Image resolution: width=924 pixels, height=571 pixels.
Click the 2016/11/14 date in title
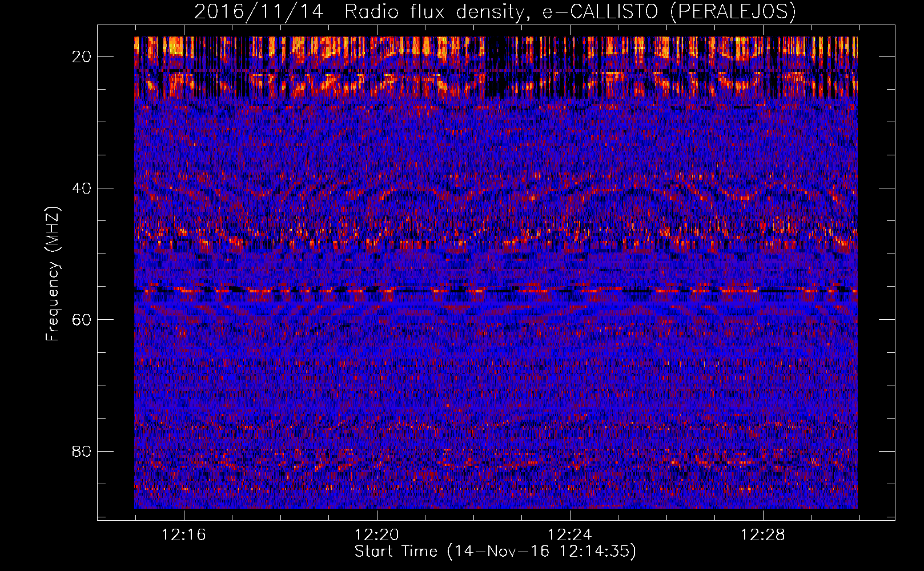(x=260, y=11)
